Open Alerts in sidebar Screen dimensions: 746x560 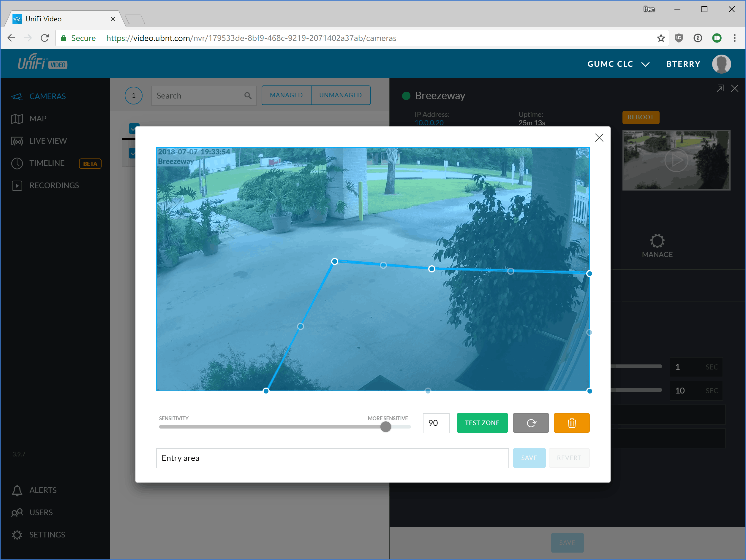pos(34,490)
